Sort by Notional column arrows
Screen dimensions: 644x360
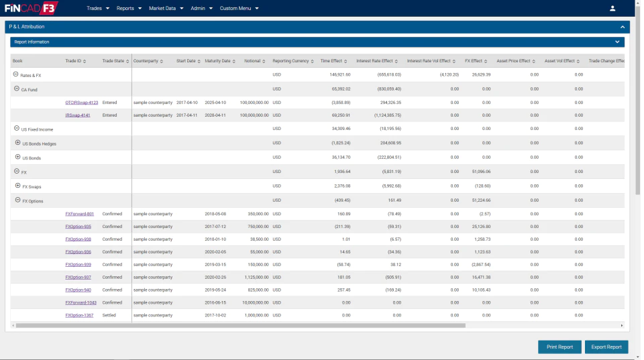(264, 61)
